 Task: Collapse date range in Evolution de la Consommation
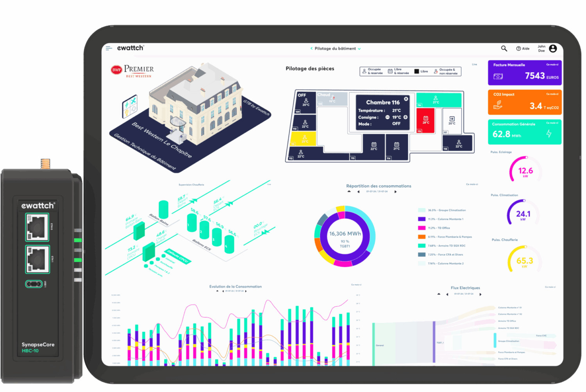[x=218, y=291]
